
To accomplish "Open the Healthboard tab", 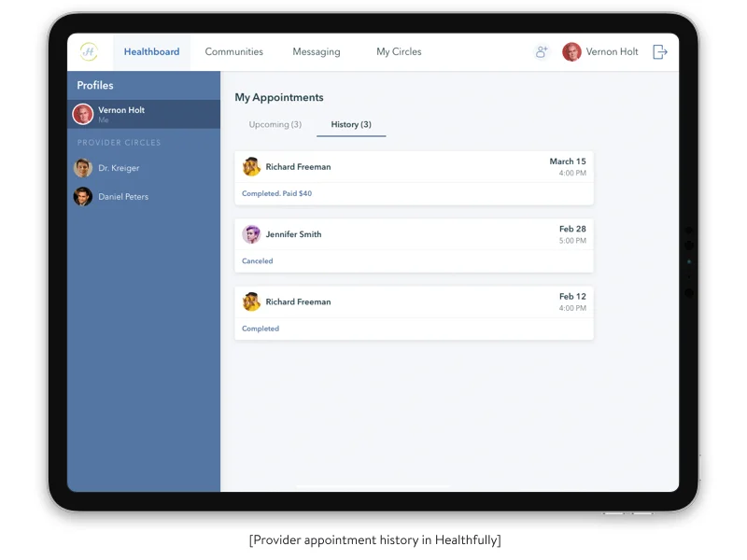I will click(x=151, y=52).
